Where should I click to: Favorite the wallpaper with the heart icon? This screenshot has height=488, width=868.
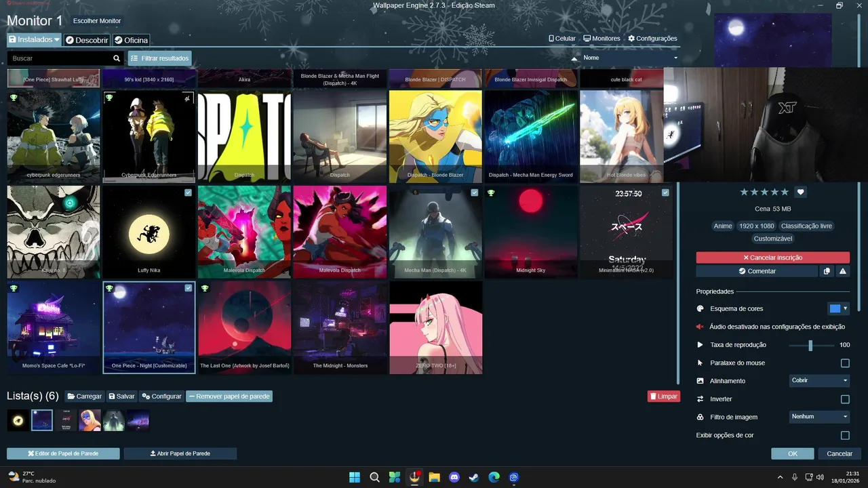pyautogui.click(x=800, y=192)
